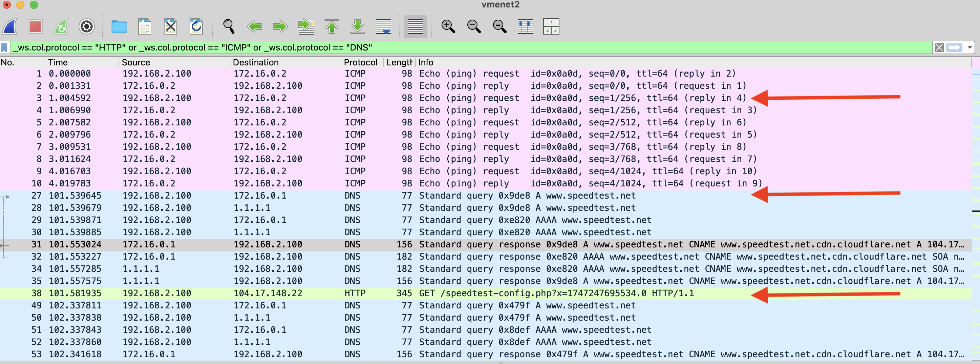
Task: Go to specified packet number
Action: click(x=306, y=27)
